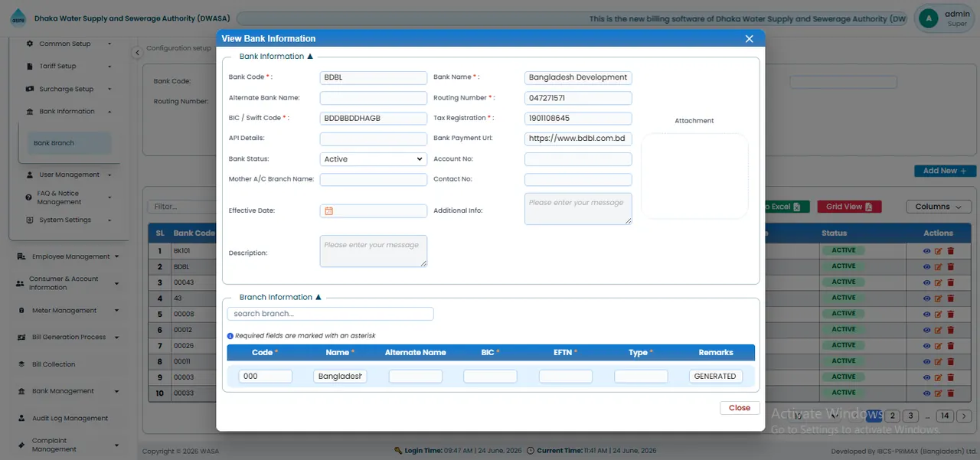Click the Add New button
This screenshot has height=460, width=980.
945,171
